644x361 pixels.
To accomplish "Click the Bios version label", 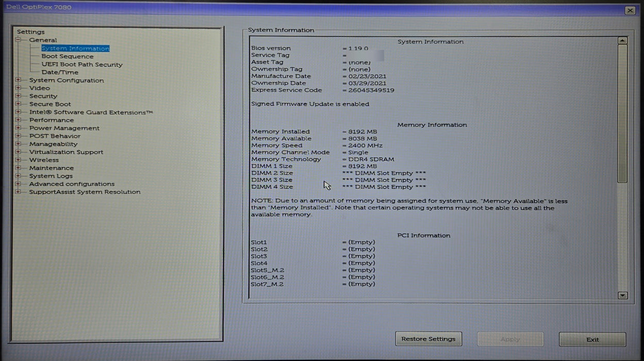I will (271, 48).
